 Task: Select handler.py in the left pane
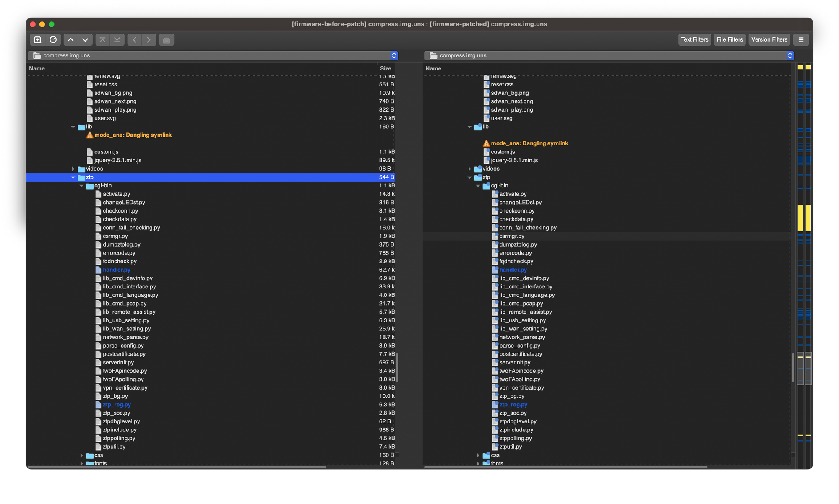click(117, 270)
